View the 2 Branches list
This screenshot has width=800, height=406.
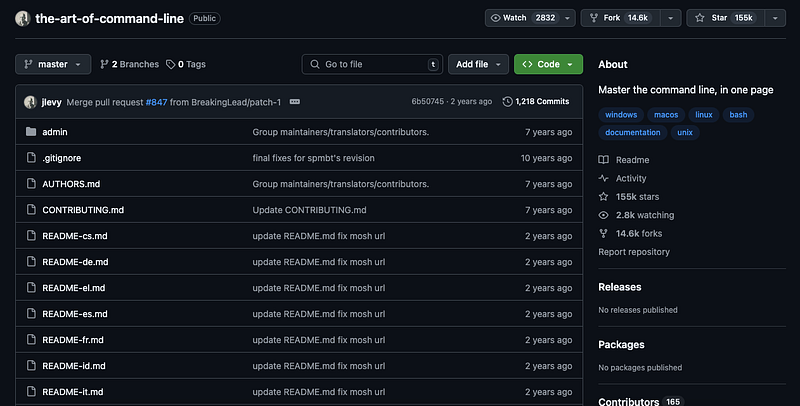[130, 64]
